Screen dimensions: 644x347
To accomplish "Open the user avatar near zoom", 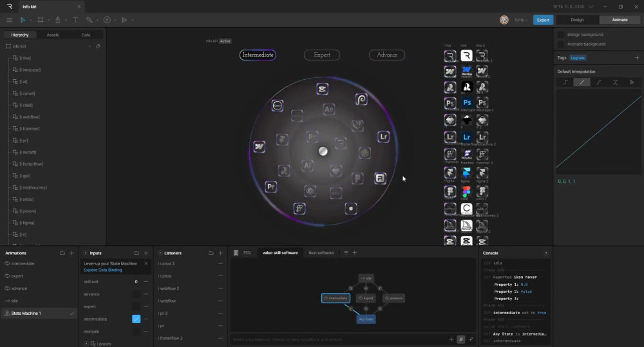I will click(x=504, y=20).
